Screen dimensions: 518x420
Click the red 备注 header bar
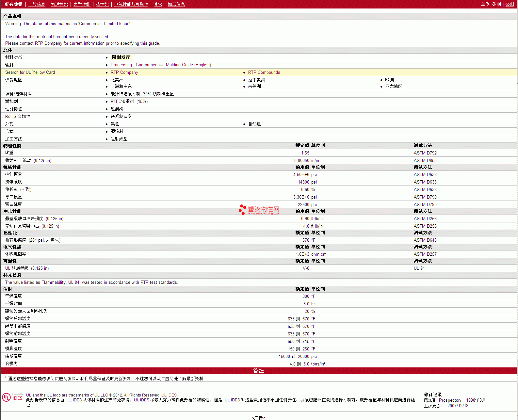pos(258,370)
